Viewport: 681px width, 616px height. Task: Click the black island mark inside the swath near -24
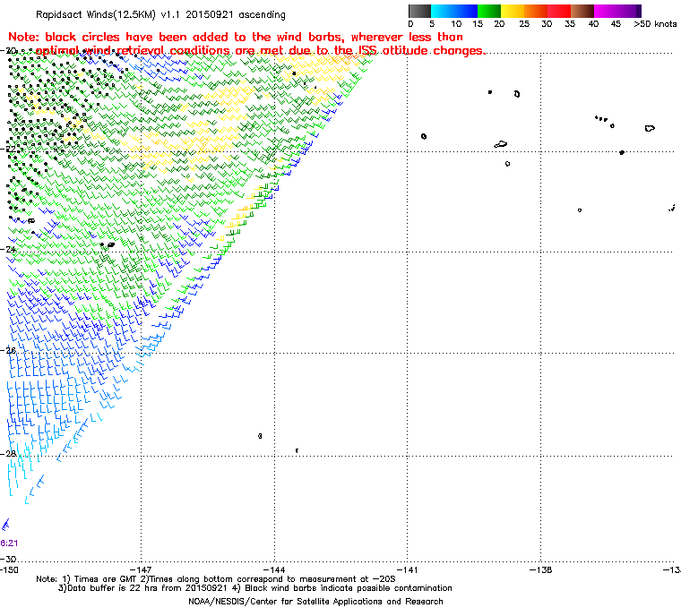(111, 244)
